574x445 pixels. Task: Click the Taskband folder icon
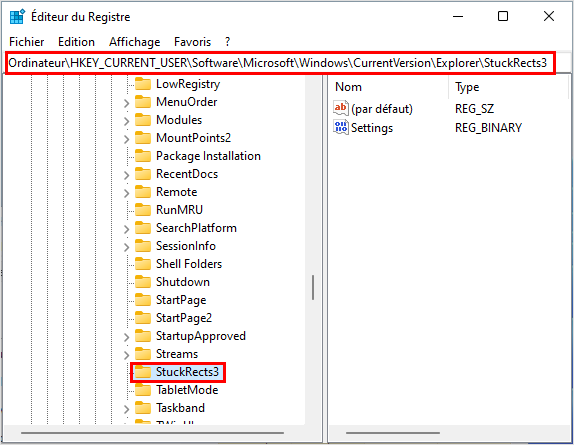point(143,408)
